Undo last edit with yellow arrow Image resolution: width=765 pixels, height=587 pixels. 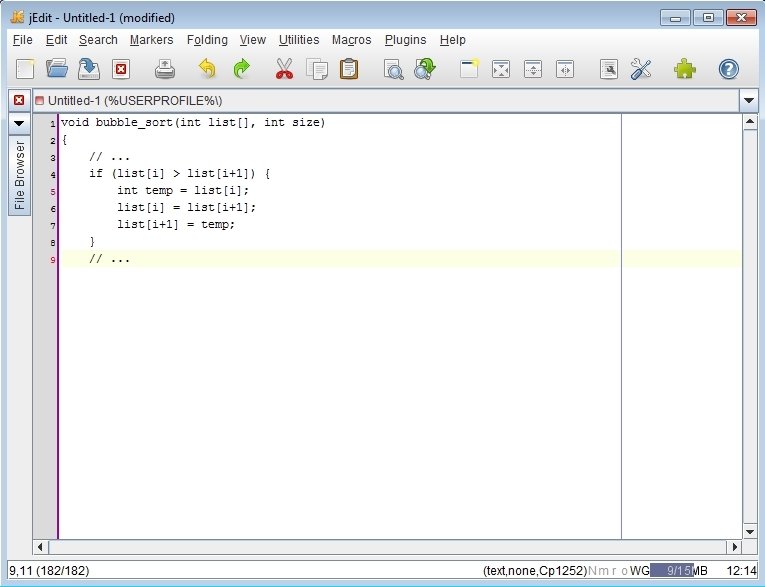[x=208, y=69]
